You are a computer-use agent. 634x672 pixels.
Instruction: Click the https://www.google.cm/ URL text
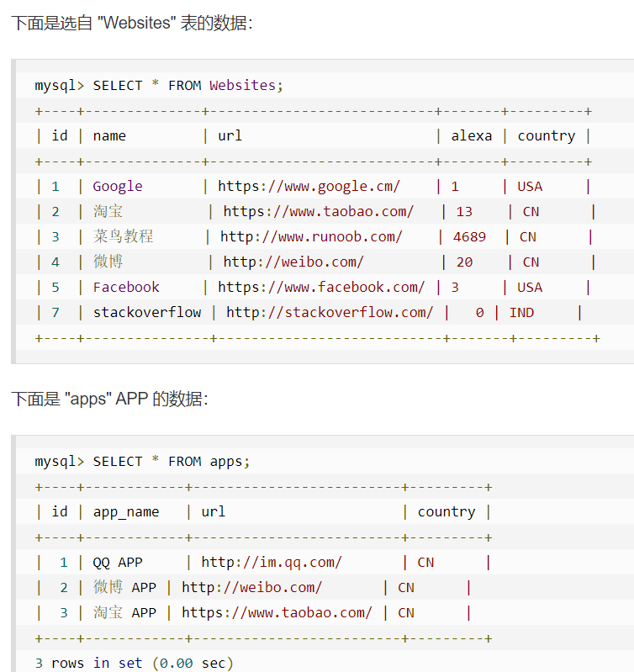(309, 187)
